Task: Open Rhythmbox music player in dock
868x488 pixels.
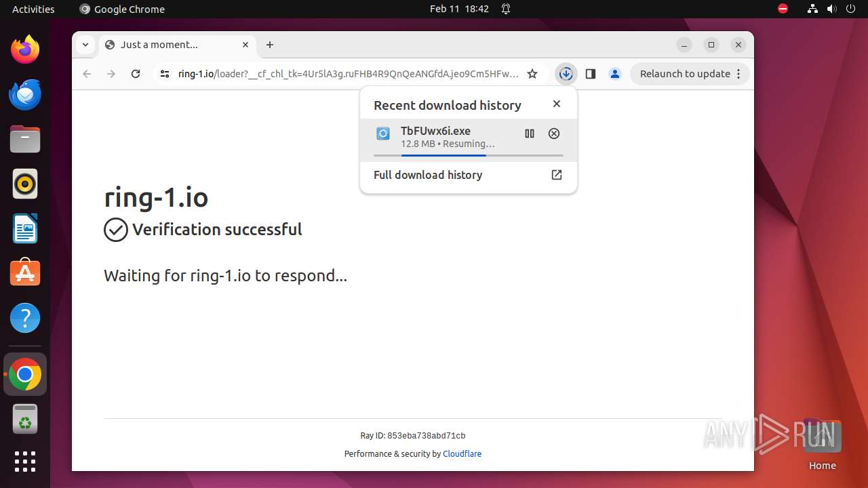Action: point(25,184)
